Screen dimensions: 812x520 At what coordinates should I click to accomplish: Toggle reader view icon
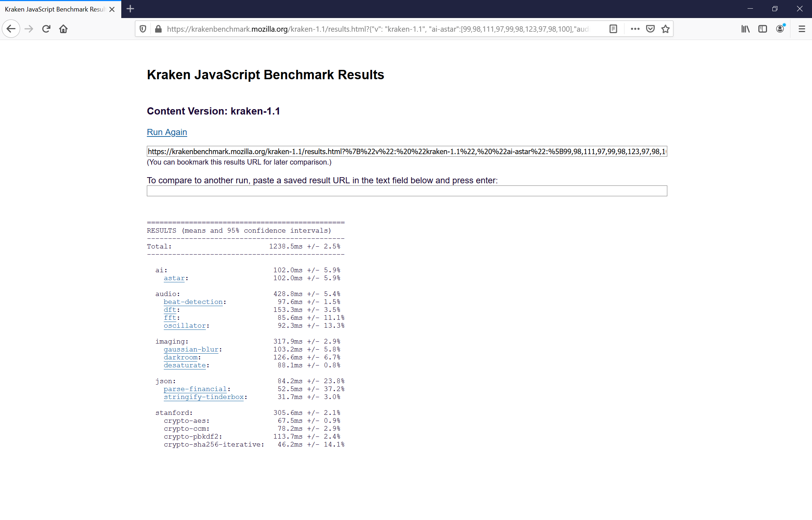point(613,29)
